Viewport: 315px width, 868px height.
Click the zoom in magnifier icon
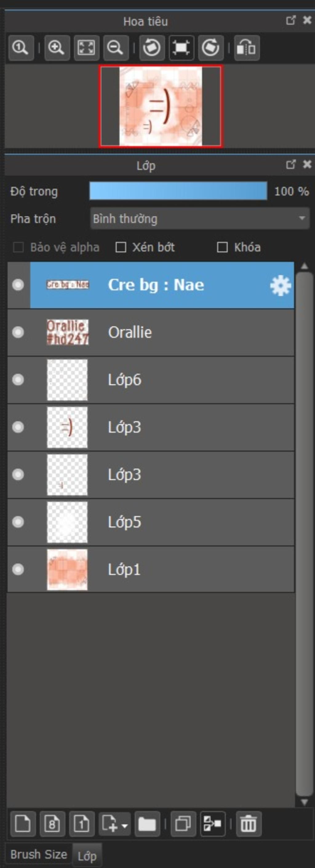click(57, 47)
